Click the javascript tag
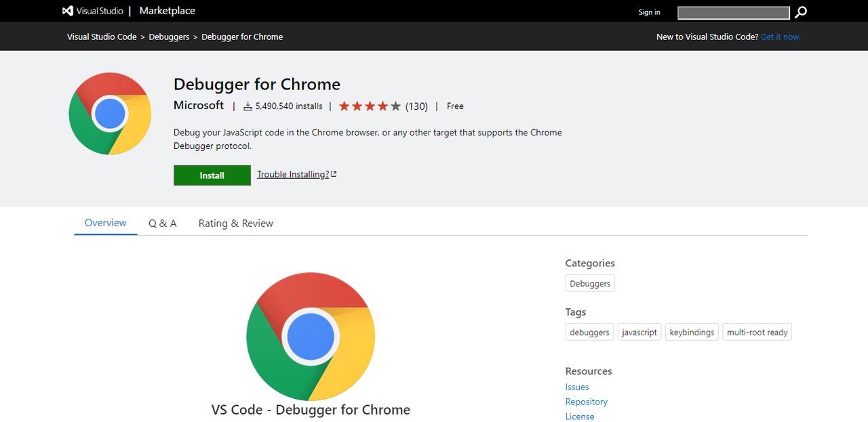The image size is (868, 422). click(x=639, y=332)
